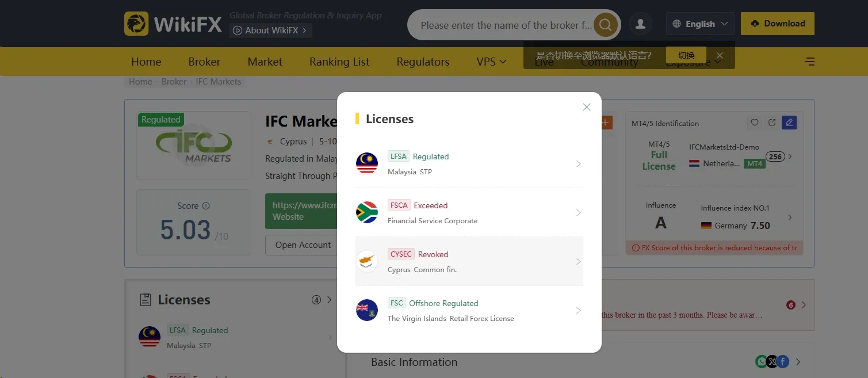868x378 pixels.
Task: Click the LFSA tag in background Licenses panel
Action: (x=177, y=330)
